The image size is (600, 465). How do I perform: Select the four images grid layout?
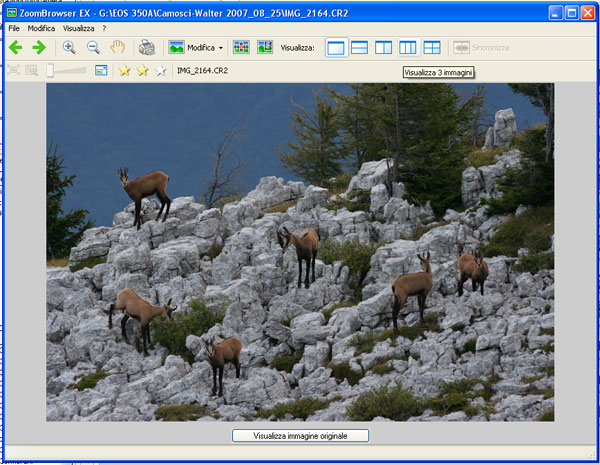432,47
